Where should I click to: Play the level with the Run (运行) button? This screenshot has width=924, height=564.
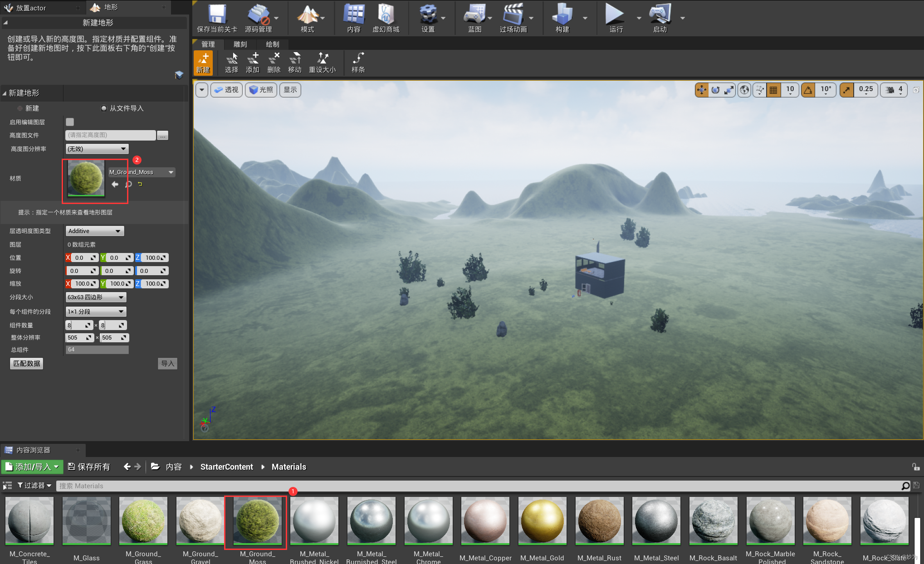click(616, 18)
